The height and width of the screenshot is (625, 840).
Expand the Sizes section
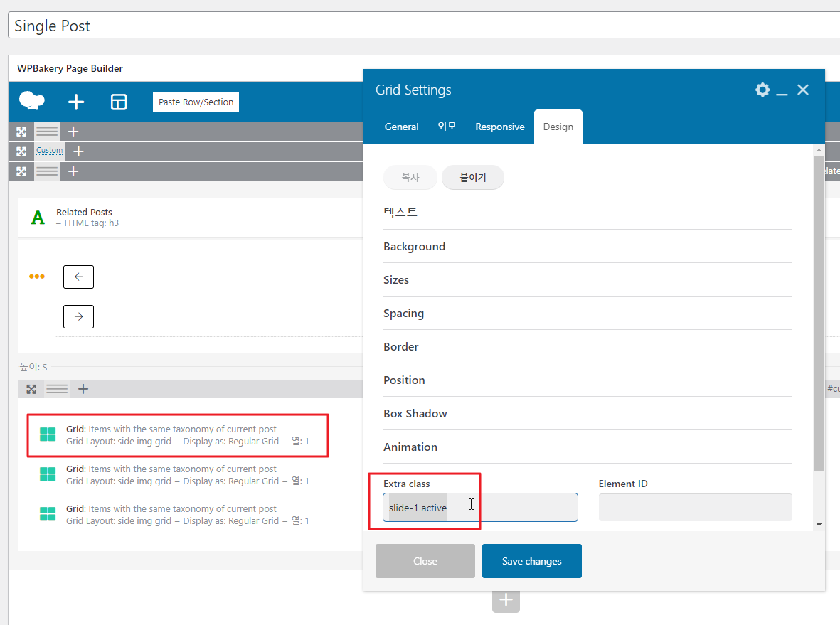[x=588, y=280]
